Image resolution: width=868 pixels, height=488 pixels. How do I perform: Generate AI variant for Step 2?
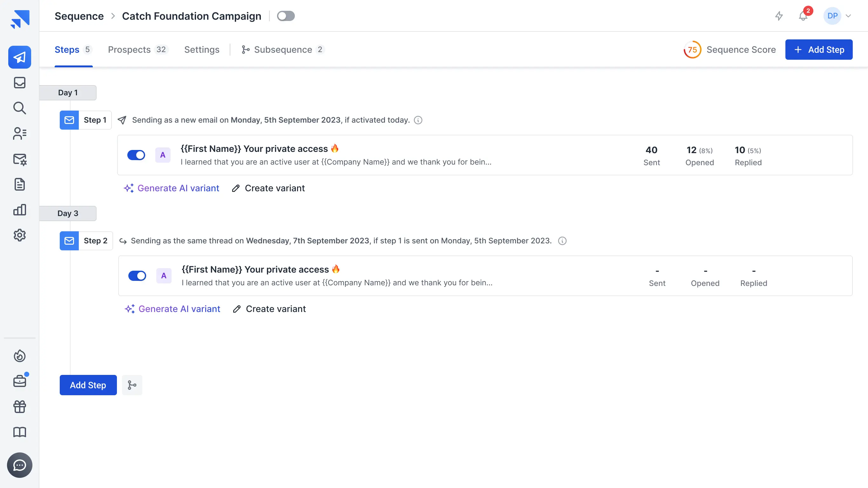pyautogui.click(x=173, y=309)
